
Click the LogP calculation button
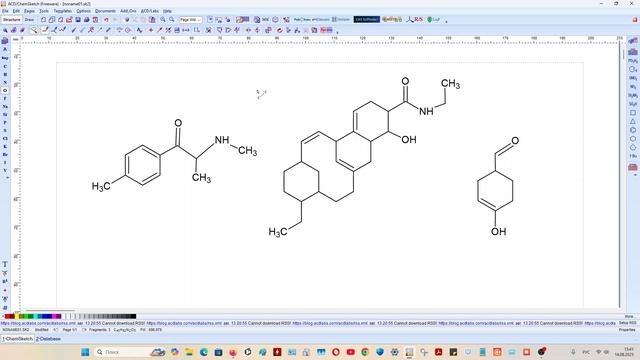point(433,20)
